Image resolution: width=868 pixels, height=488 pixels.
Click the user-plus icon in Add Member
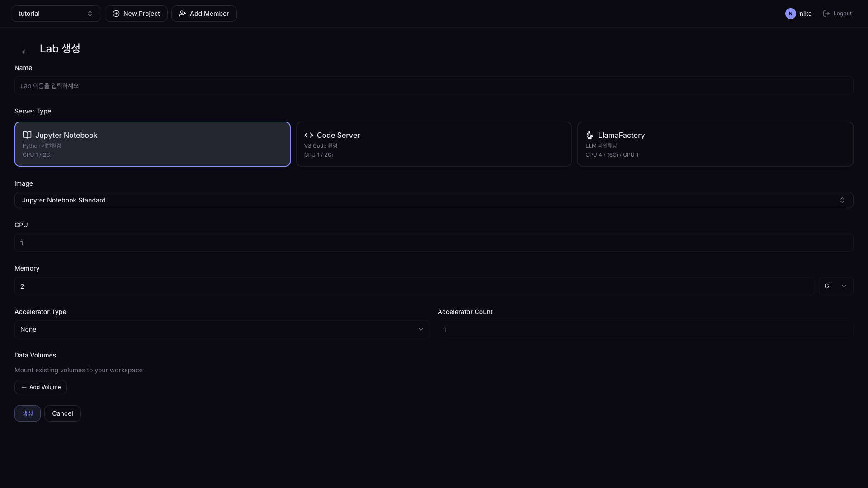pyautogui.click(x=183, y=14)
